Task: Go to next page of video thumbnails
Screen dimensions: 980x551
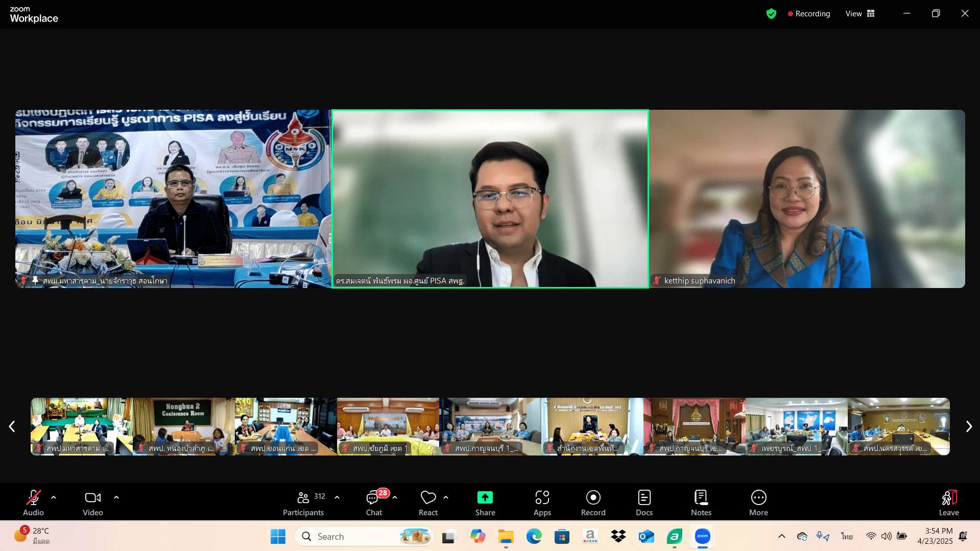Action: tap(969, 426)
